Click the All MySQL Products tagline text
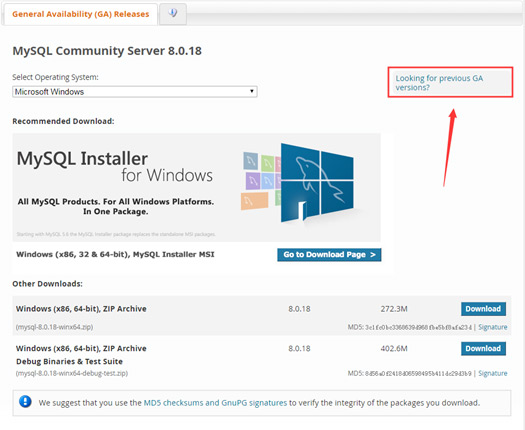 [x=116, y=207]
